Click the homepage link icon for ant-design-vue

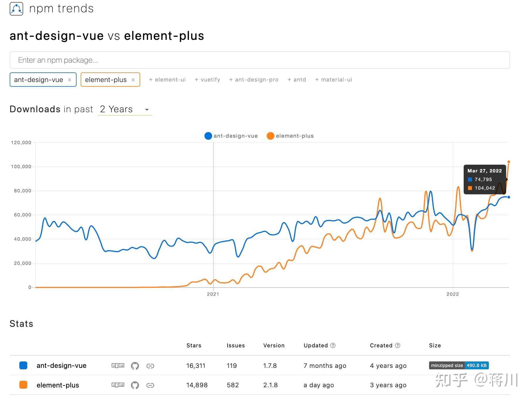151,366
